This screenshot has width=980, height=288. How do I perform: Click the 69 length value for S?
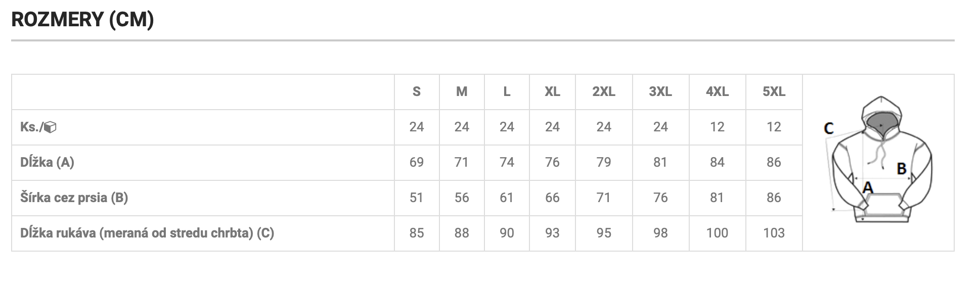coord(417,163)
